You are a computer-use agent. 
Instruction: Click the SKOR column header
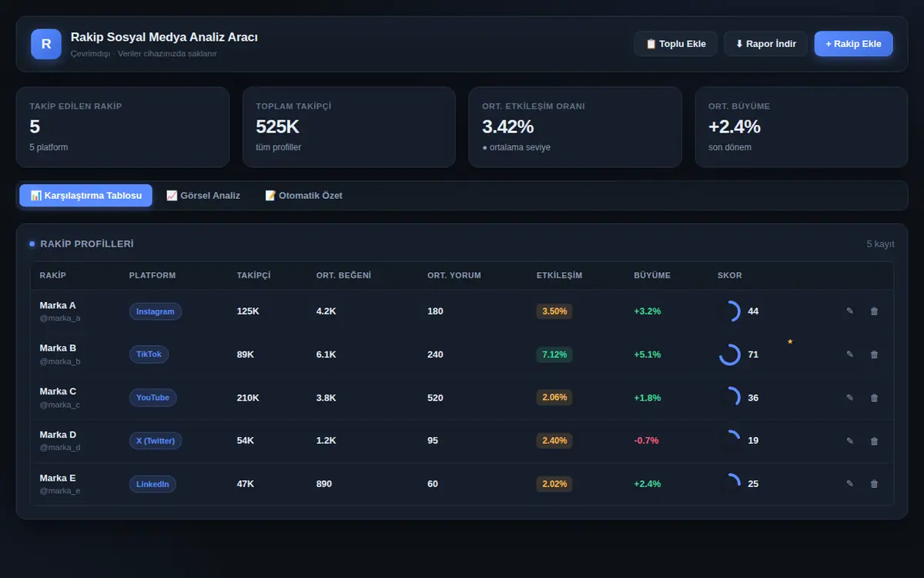click(730, 276)
